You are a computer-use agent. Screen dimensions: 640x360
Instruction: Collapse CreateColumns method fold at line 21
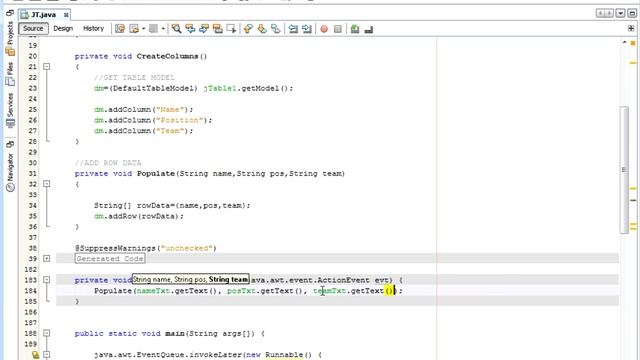[47, 67]
